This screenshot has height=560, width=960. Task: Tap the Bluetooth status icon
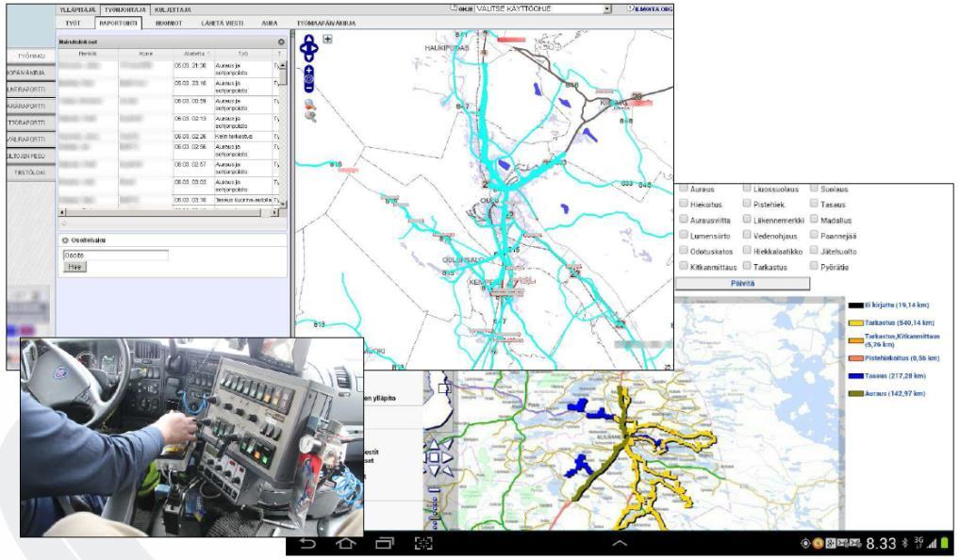(x=905, y=543)
